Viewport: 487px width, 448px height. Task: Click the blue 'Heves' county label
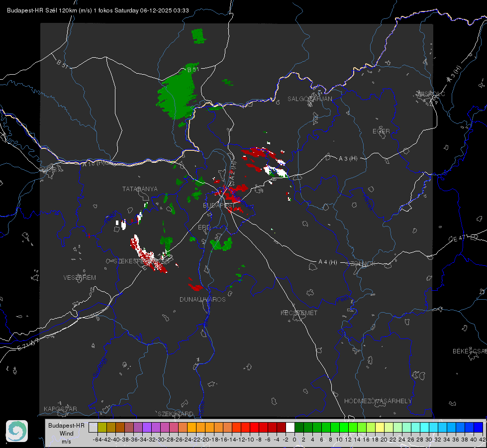[368, 203]
